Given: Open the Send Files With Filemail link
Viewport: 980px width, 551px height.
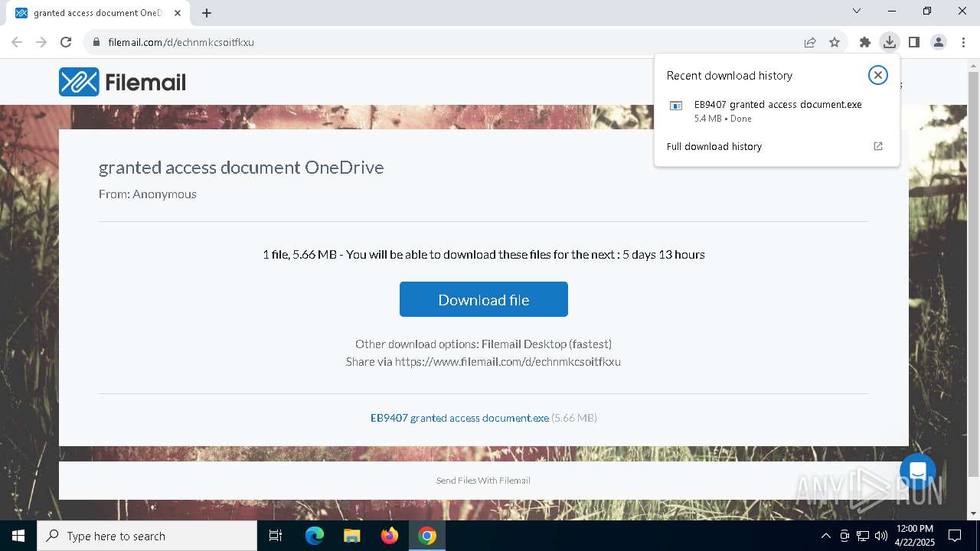Looking at the screenshot, I should coord(483,481).
